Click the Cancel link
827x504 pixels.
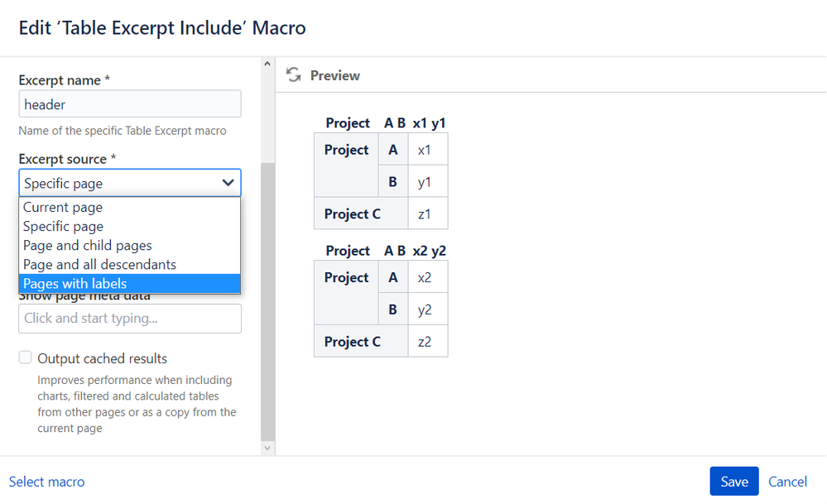787,482
